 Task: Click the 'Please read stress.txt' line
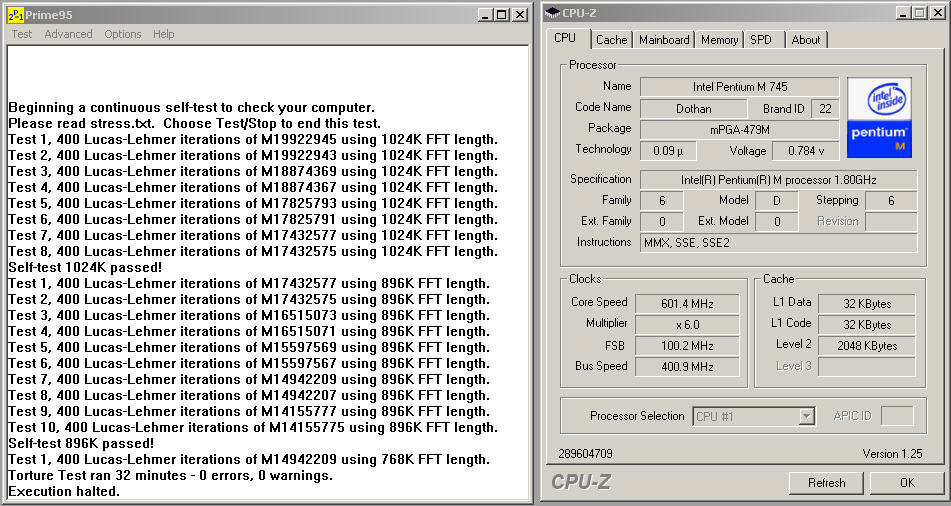tap(195, 124)
